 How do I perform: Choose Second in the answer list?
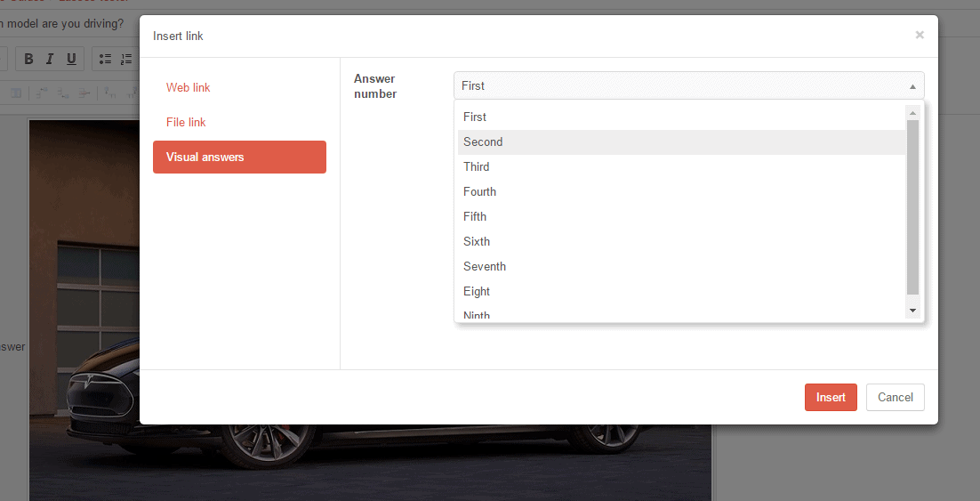tap(681, 142)
